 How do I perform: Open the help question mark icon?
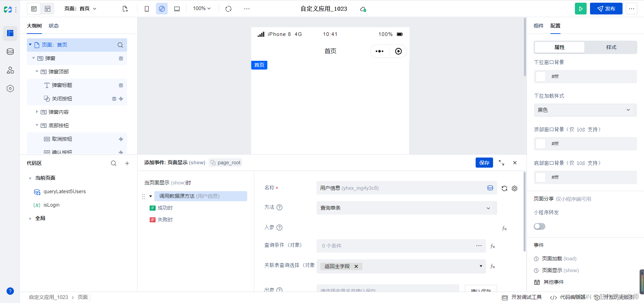(10, 291)
